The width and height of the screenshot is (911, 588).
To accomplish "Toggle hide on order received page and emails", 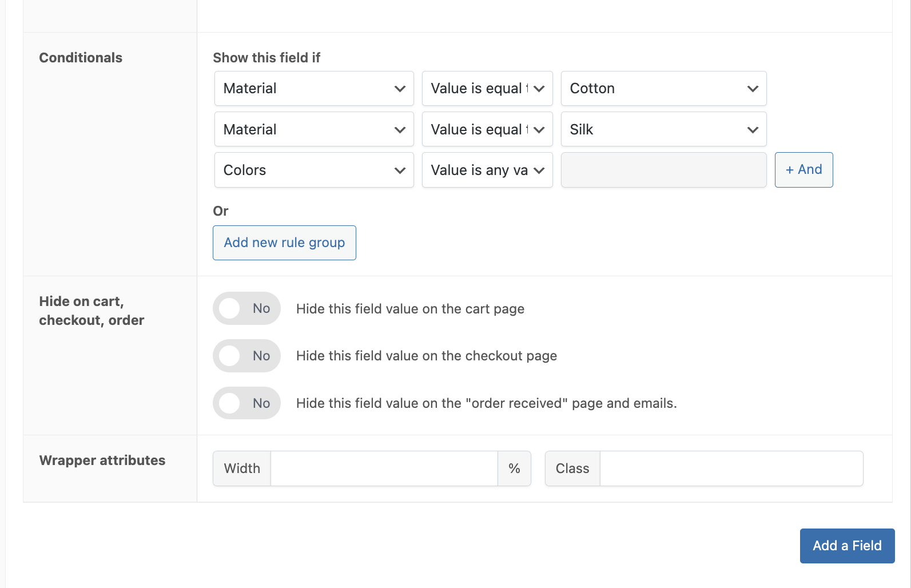I will click(246, 403).
